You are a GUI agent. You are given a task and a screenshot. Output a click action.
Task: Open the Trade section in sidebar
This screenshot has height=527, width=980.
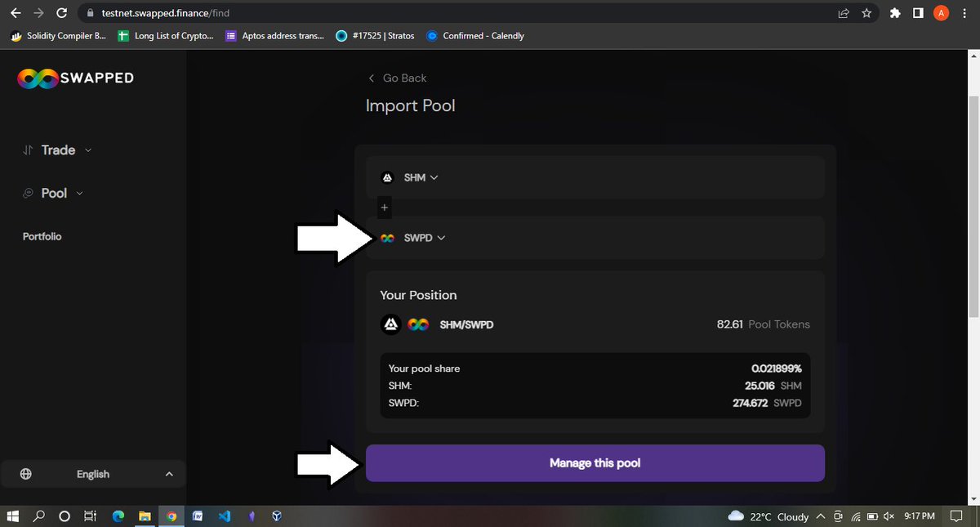tap(58, 150)
